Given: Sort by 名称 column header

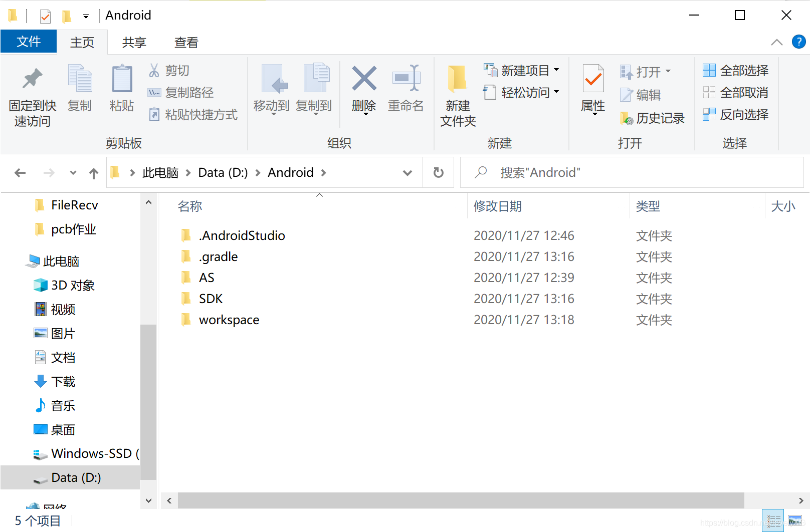Looking at the screenshot, I should click(190, 206).
